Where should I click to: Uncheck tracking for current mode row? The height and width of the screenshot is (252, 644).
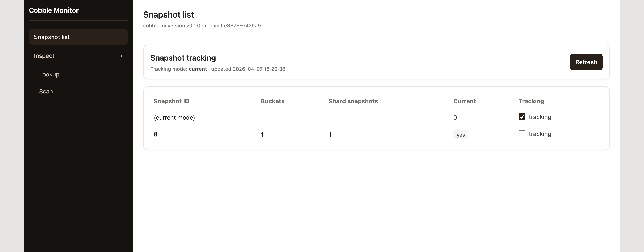click(x=522, y=117)
